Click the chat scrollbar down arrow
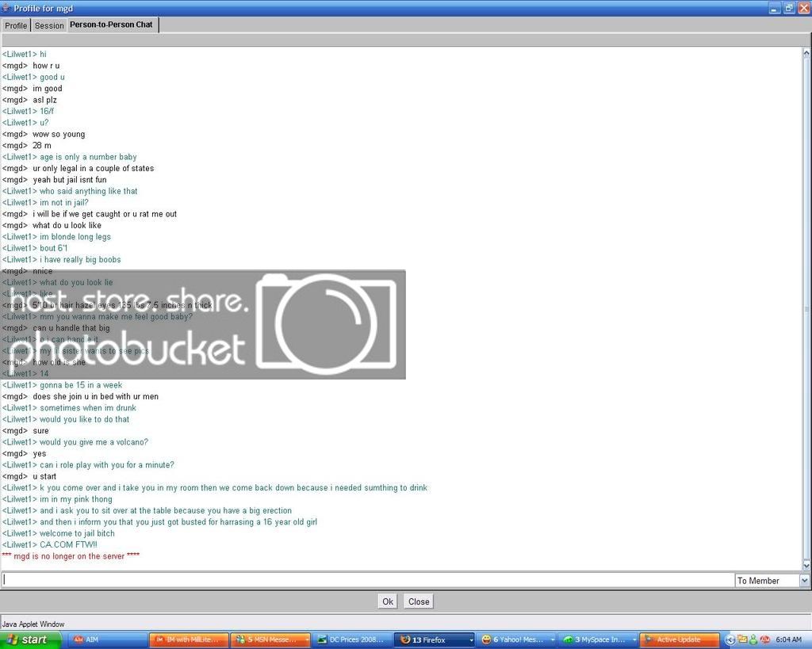Viewport: 812px width, 649px height. tap(806, 565)
